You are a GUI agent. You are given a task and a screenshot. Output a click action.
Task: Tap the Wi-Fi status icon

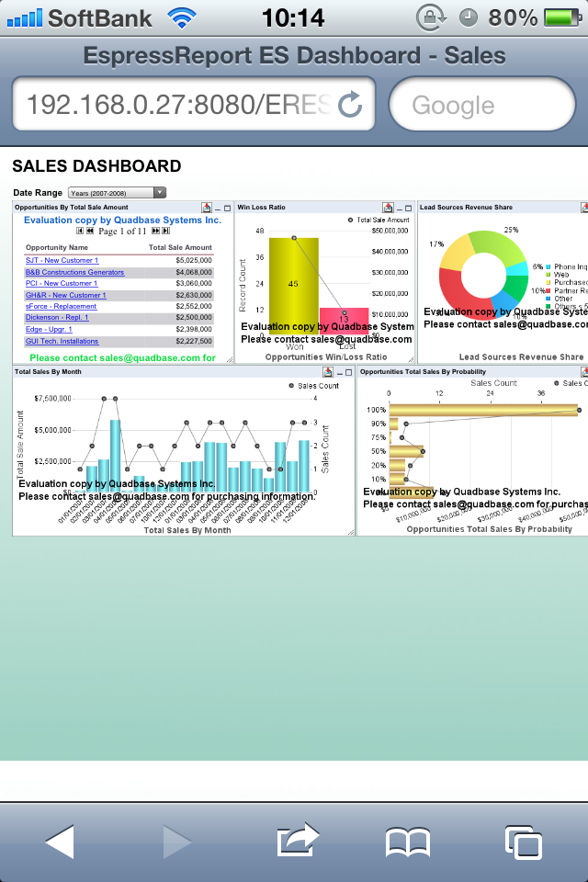coord(181,17)
